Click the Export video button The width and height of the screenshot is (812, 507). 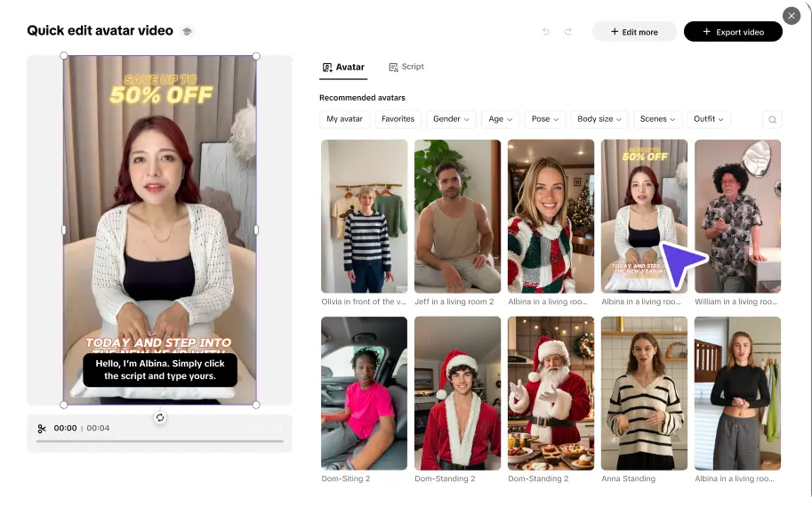(733, 32)
